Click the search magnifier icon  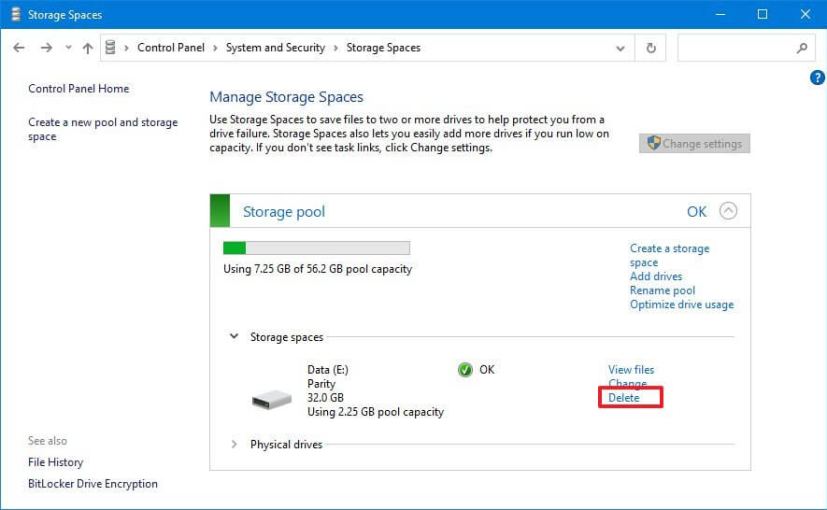click(802, 48)
